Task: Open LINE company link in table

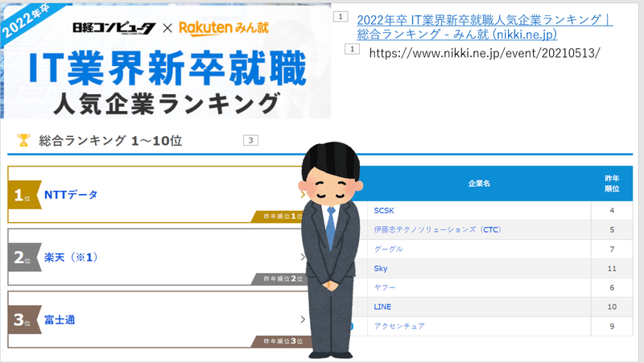Action: (x=382, y=307)
